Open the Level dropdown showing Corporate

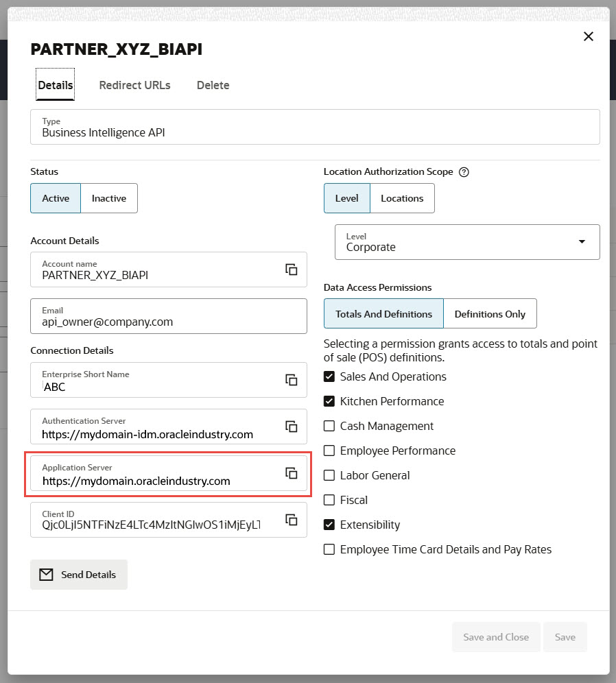pyautogui.click(x=467, y=242)
